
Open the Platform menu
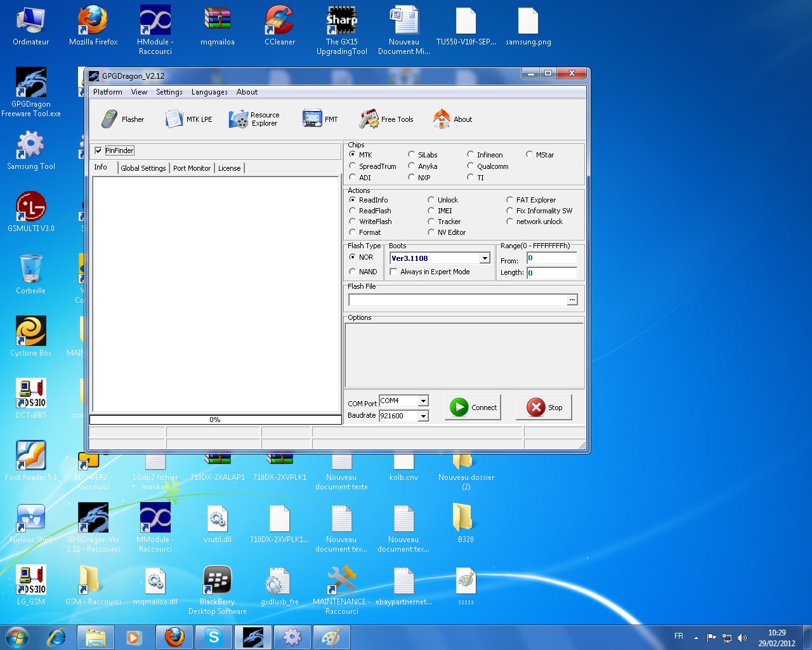(107, 91)
